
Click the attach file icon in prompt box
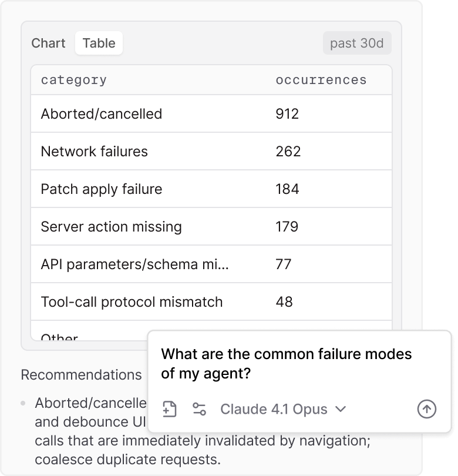[170, 409]
